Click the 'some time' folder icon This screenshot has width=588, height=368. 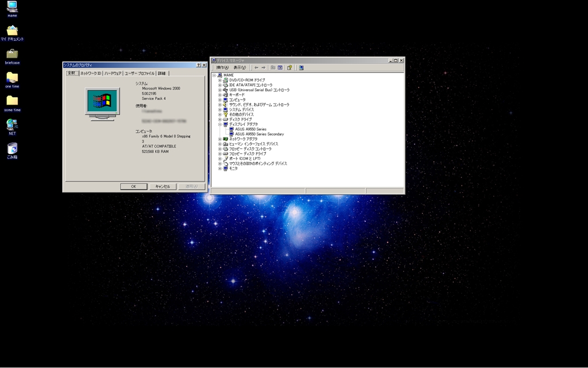click(12, 101)
